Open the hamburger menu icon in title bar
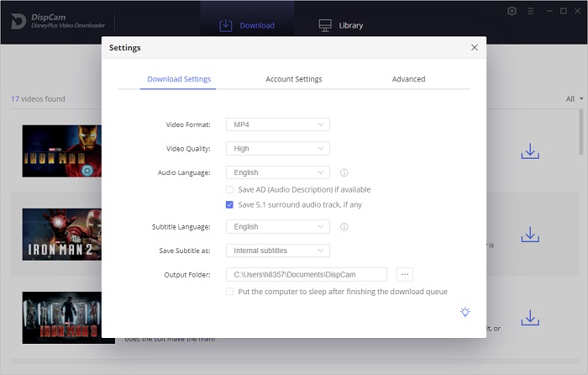Screen dimensions: 588x375 tap(530, 11)
